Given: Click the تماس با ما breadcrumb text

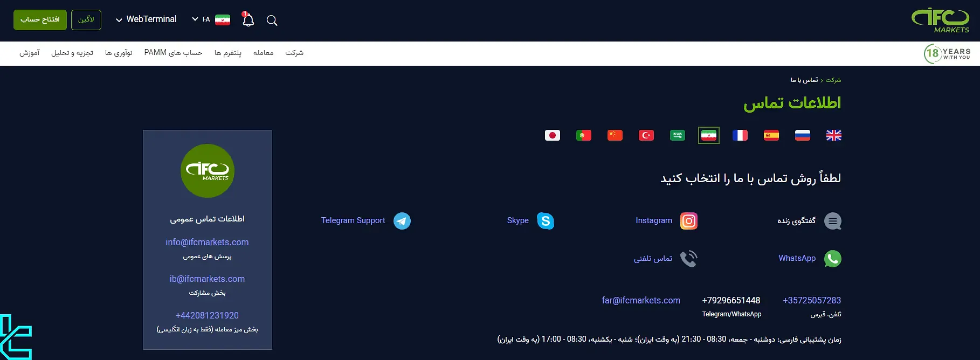Looking at the screenshot, I should point(804,80).
